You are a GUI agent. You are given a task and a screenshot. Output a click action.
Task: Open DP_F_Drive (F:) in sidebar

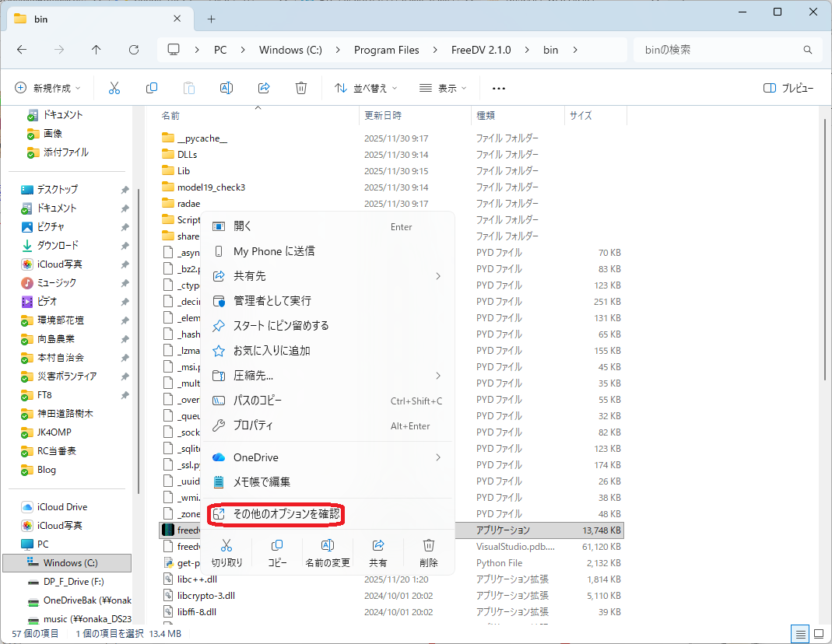click(x=73, y=582)
